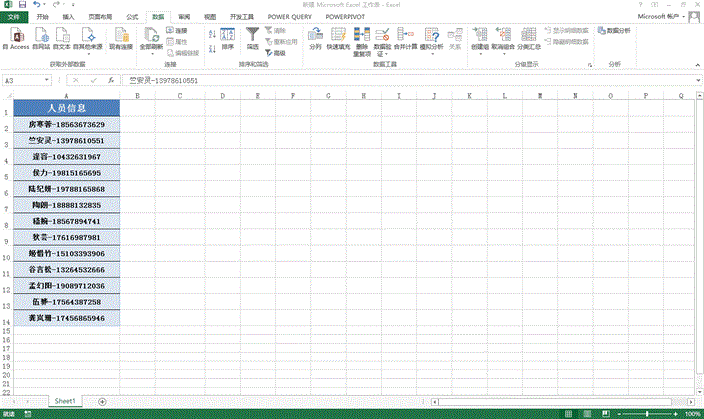
Task: Click the Text to Columns (分列) icon
Action: click(316, 36)
